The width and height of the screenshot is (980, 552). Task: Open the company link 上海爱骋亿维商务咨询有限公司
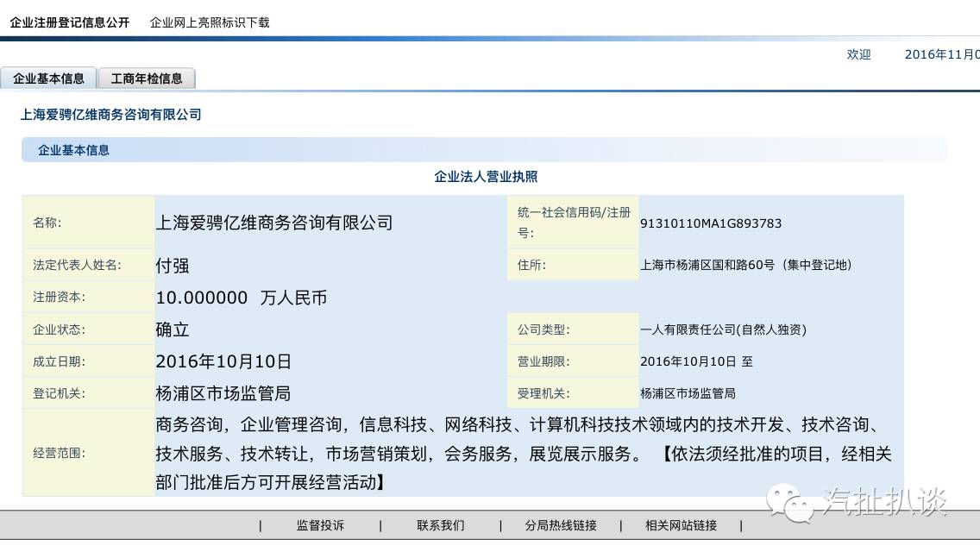[x=111, y=115]
